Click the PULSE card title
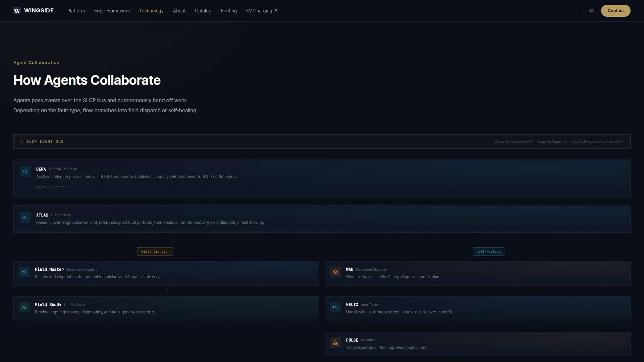Viewport: 644px width, 362px height. [352, 340]
